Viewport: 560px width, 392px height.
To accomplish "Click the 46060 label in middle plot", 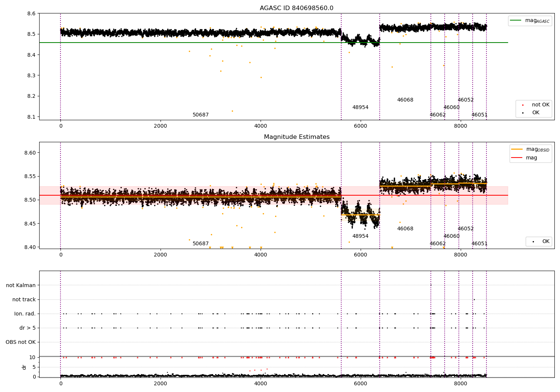I will (451, 236).
